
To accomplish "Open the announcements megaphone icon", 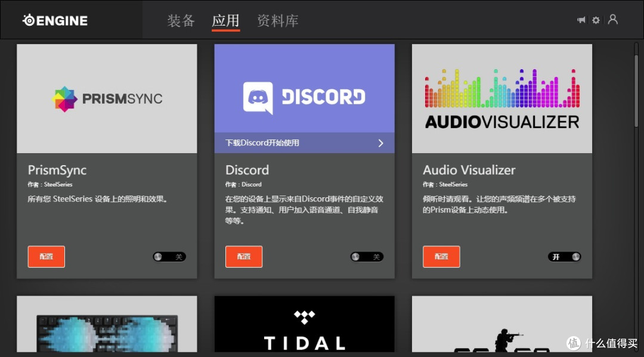I will coord(581,20).
